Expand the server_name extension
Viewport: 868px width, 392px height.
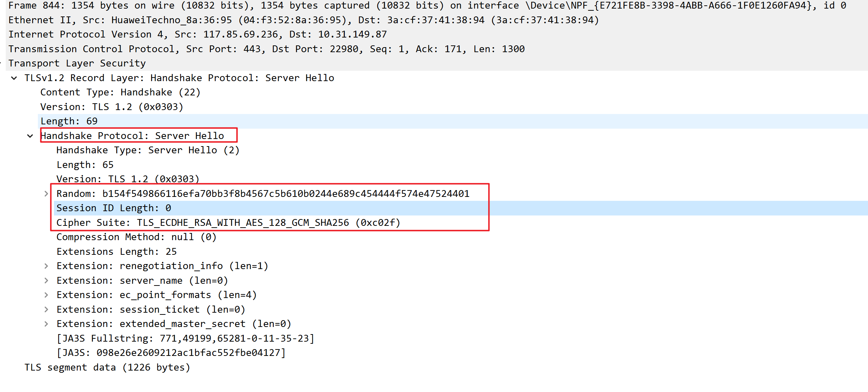pos(46,281)
